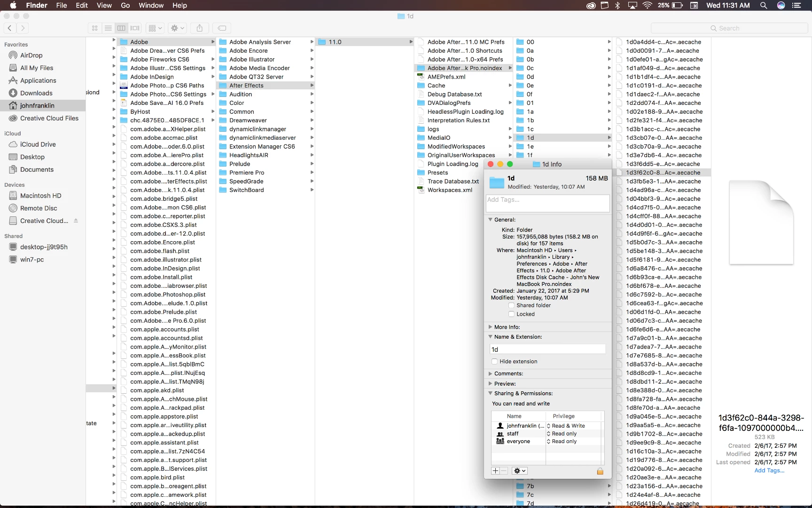Toggle Shared folder checkbox in 1d Info
The width and height of the screenshot is (812, 508).
point(511,306)
